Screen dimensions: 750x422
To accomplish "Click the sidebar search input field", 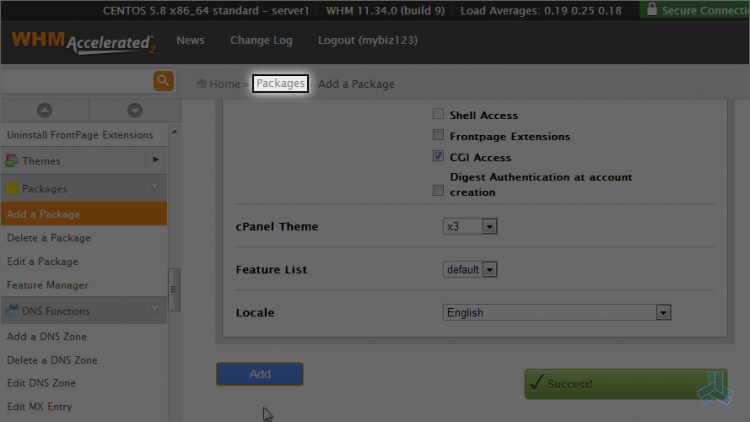I will point(77,81).
